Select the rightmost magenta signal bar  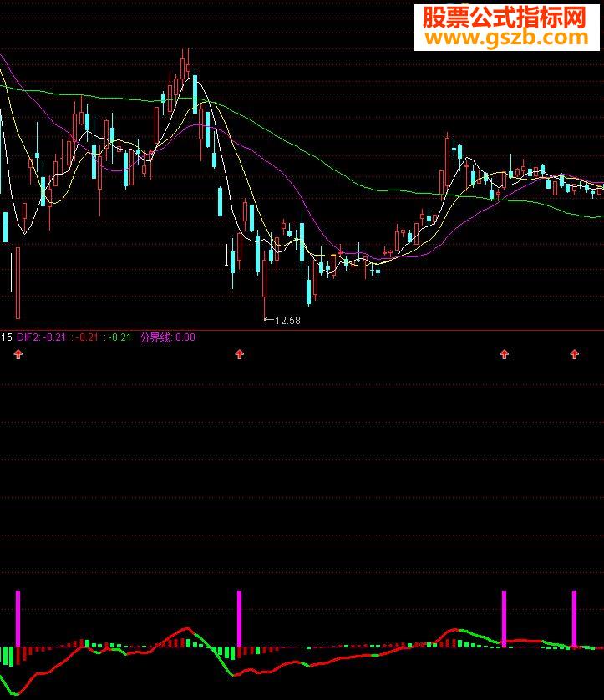coord(574,618)
